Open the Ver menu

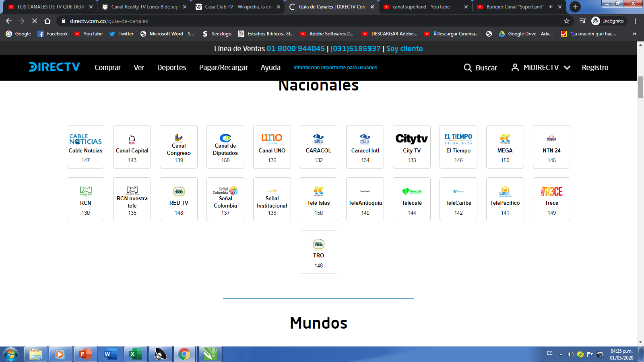click(139, 68)
